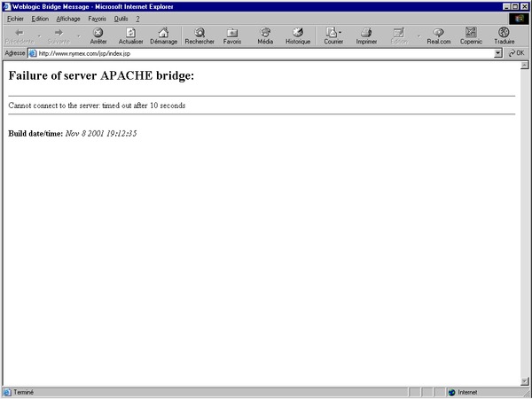532x399 pixels.
Task: Expand the Edition button dropdown arrow
Action: click(419, 36)
